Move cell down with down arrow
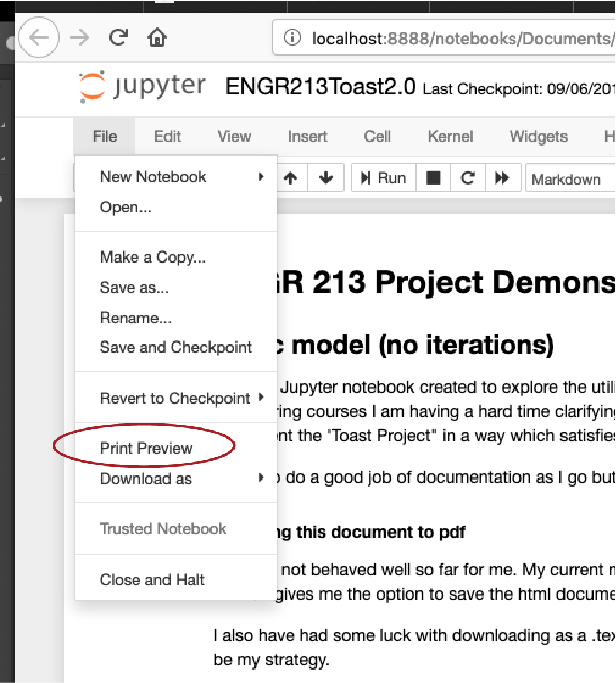 coord(326,178)
